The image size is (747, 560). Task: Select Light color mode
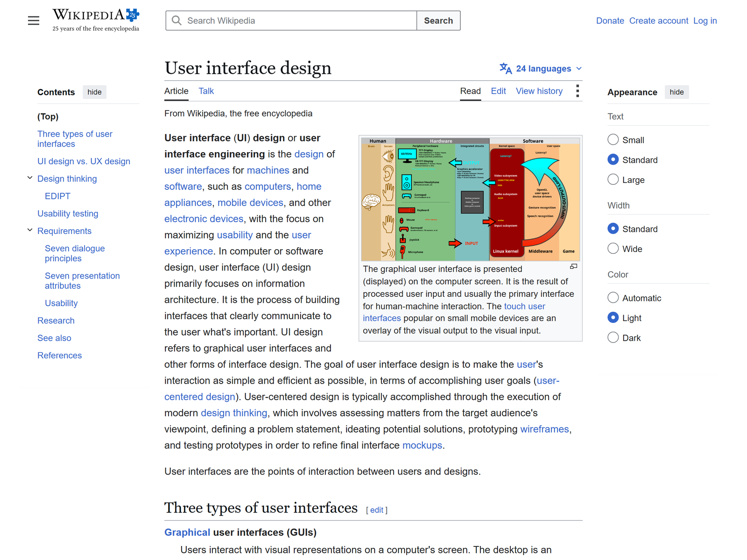(x=613, y=318)
